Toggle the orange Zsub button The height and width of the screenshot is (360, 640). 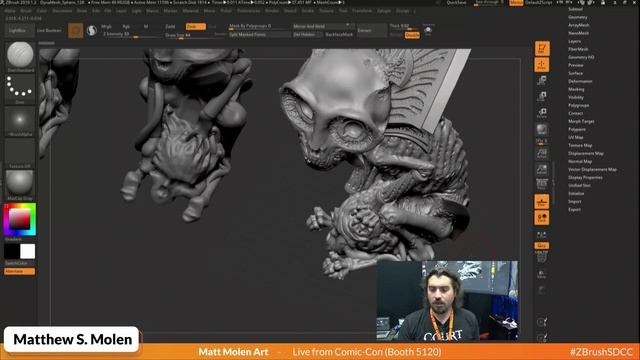196,27
